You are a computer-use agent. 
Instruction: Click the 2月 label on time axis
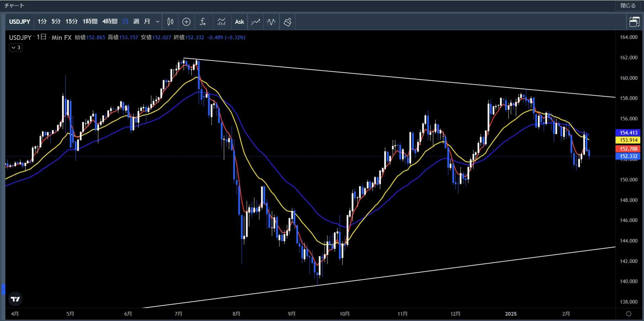(566, 314)
